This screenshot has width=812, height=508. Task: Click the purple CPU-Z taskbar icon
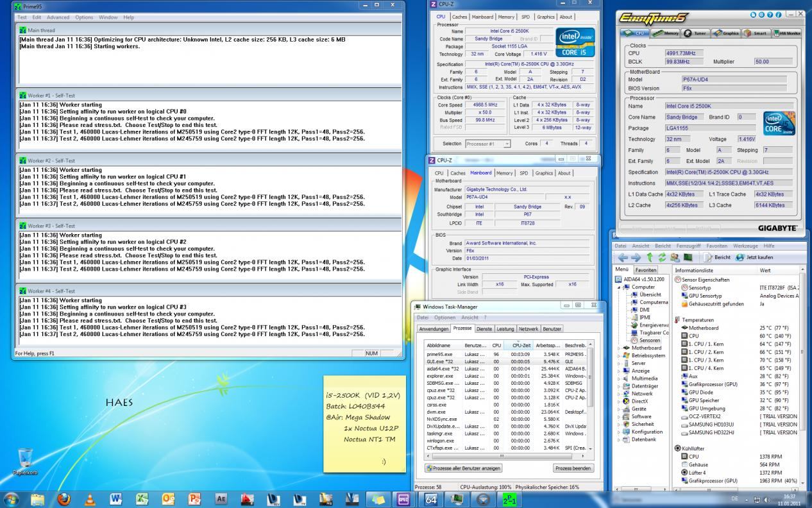pos(403,498)
